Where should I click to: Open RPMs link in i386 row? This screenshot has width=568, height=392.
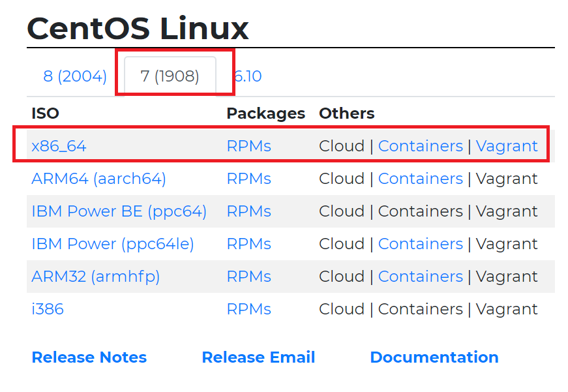coord(249,309)
